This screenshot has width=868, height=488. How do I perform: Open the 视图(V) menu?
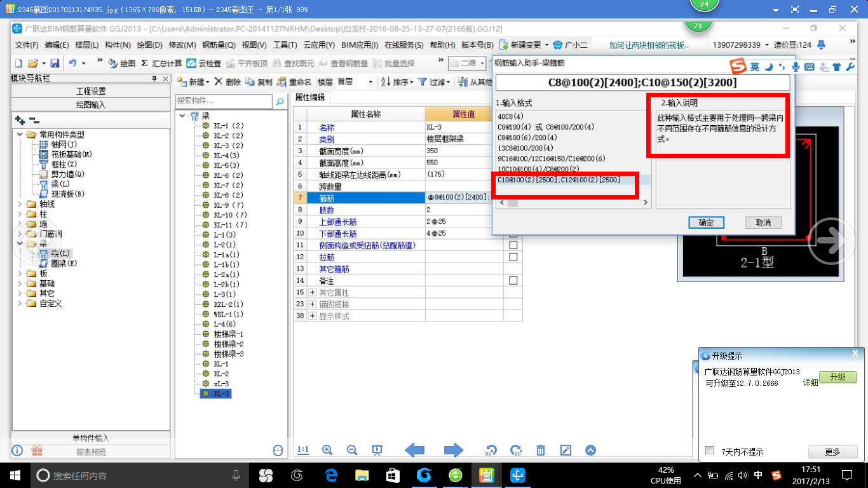pos(254,45)
